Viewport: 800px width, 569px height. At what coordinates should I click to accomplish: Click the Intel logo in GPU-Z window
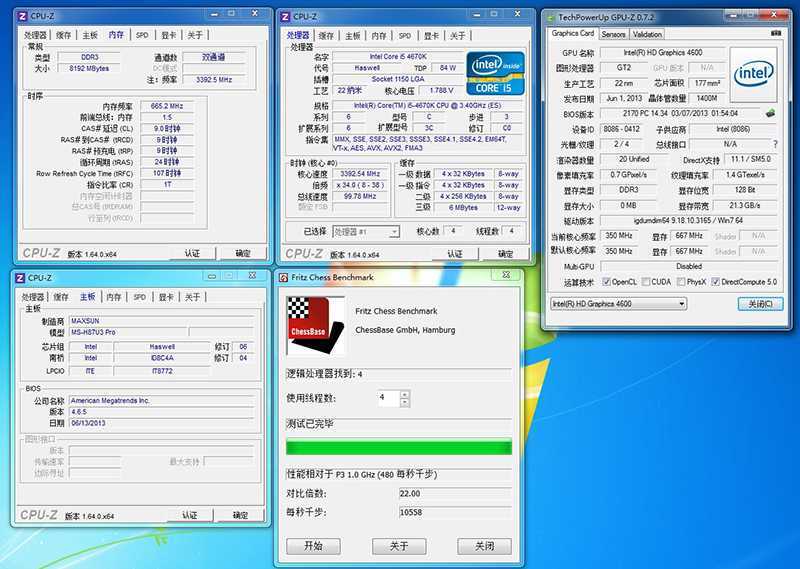pyautogui.click(x=754, y=74)
